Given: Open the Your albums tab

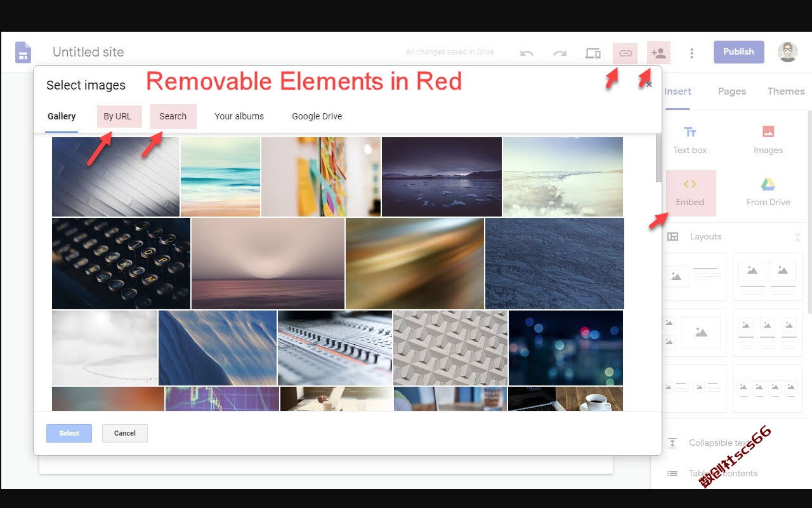Looking at the screenshot, I should [x=239, y=116].
